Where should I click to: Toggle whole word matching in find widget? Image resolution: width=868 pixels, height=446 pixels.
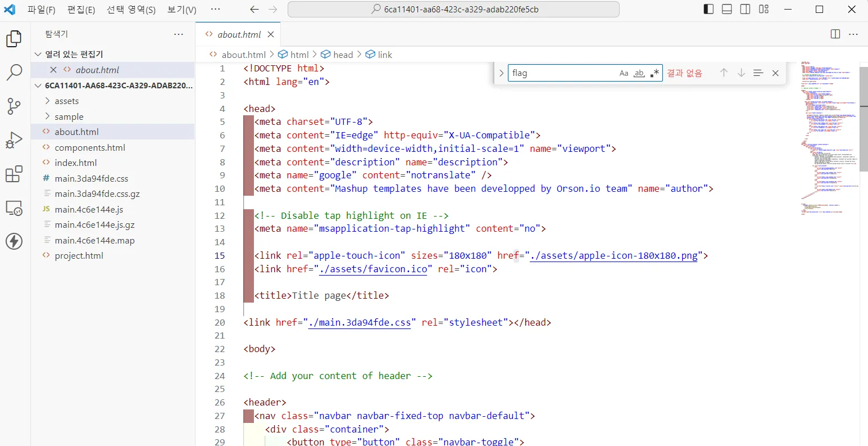click(639, 73)
